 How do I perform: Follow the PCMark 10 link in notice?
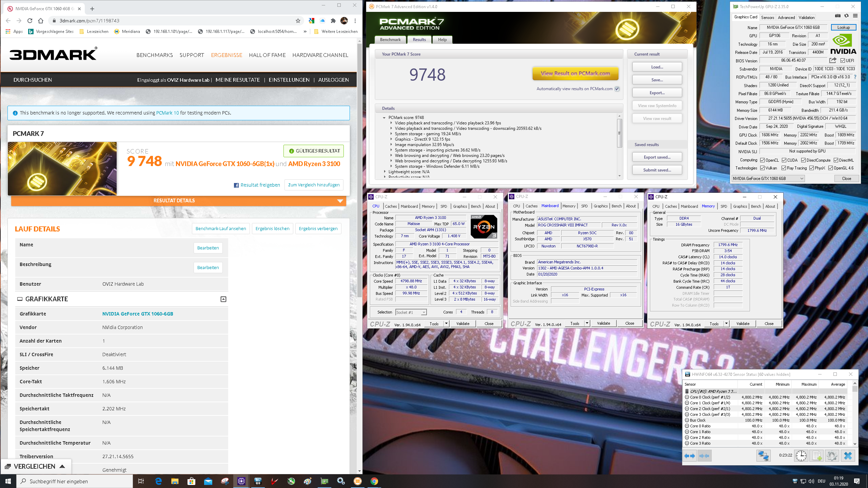tap(167, 113)
